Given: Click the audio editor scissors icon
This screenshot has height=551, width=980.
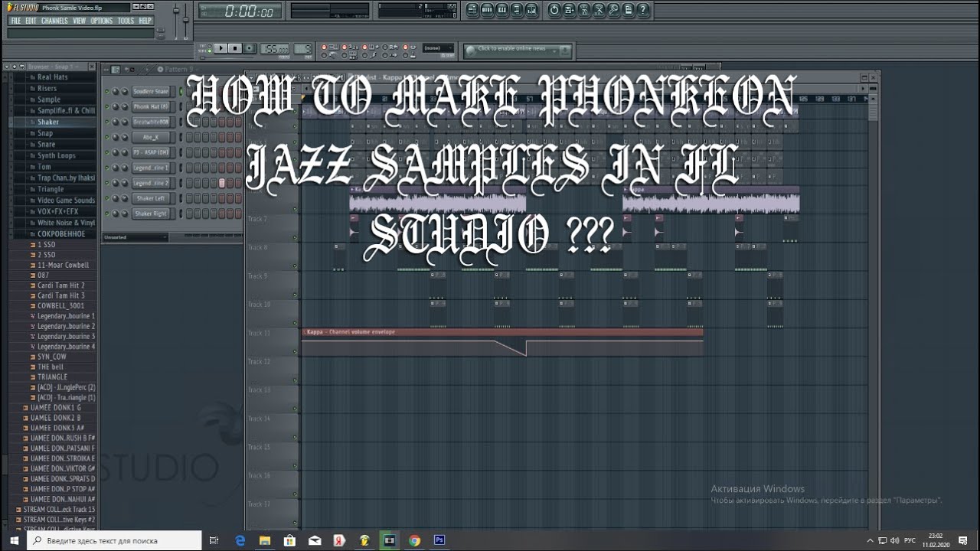Looking at the screenshot, I should [599, 10].
